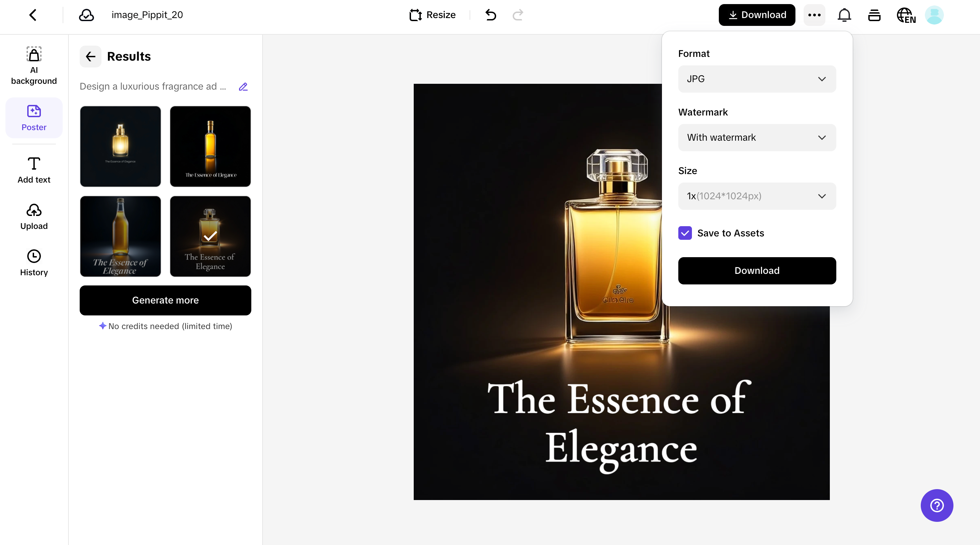The image size is (980, 545).
Task: Open the Size 1x dropdown
Action: pos(757,196)
